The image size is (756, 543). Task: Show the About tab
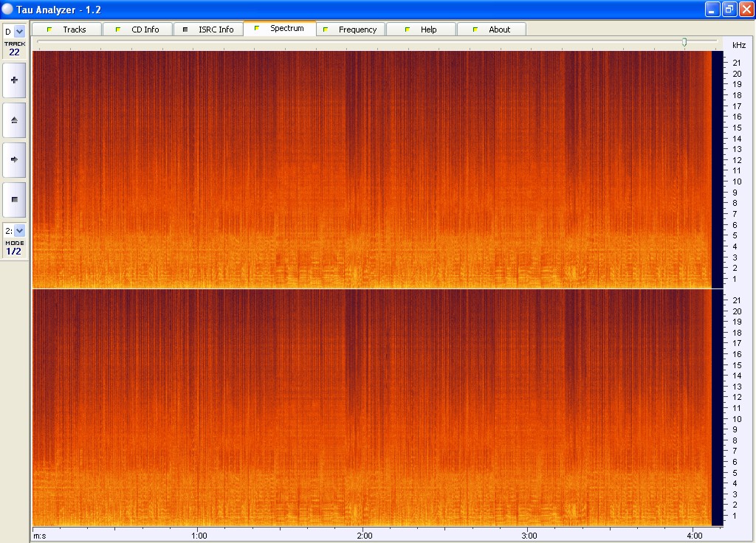pyautogui.click(x=492, y=30)
